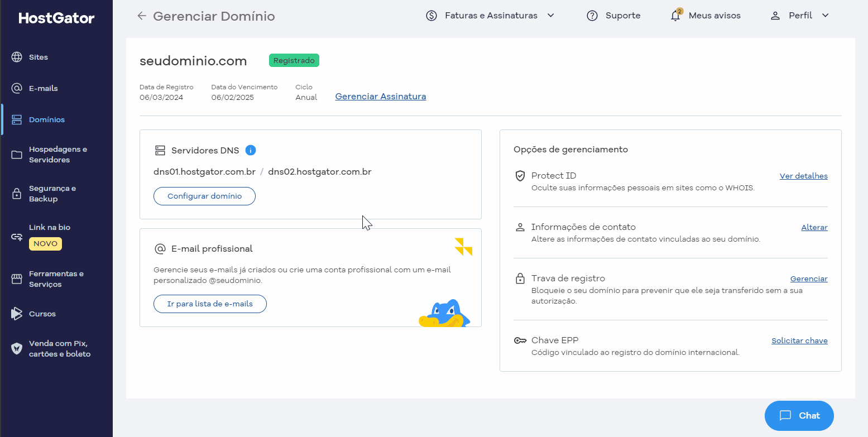Open E-mails in the sidebar
The image size is (868, 437).
[44, 88]
